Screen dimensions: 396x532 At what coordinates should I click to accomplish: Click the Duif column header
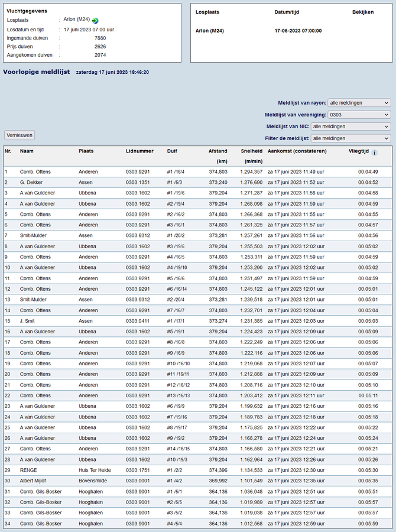coord(172,151)
